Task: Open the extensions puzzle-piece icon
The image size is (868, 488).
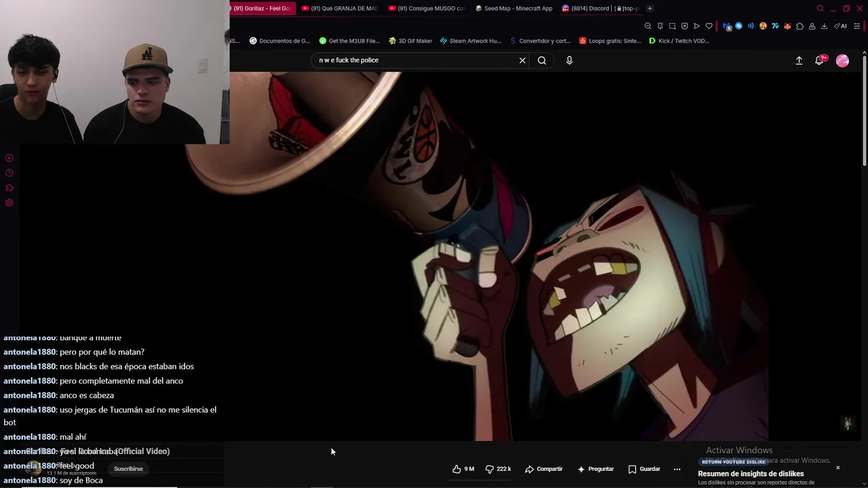Action: [x=800, y=26]
